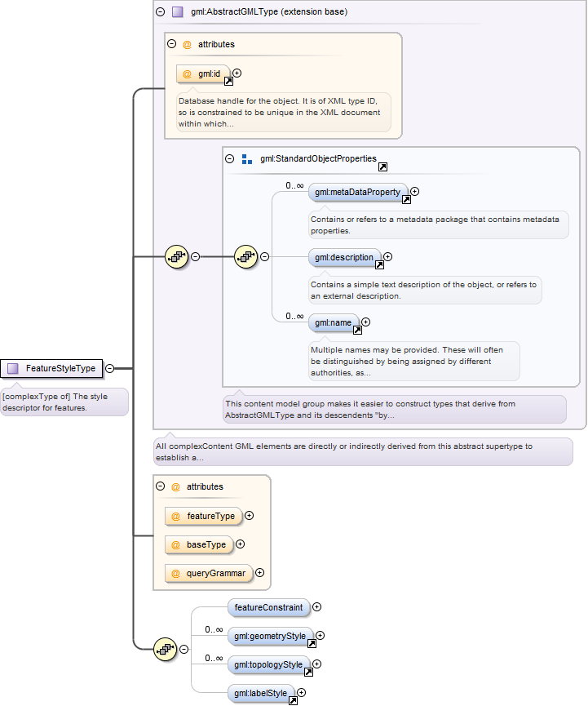Screen dimensions: 588x706
Task: Follow the reference arrow on gml:StandardObjectProperties
Action: click(382, 167)
